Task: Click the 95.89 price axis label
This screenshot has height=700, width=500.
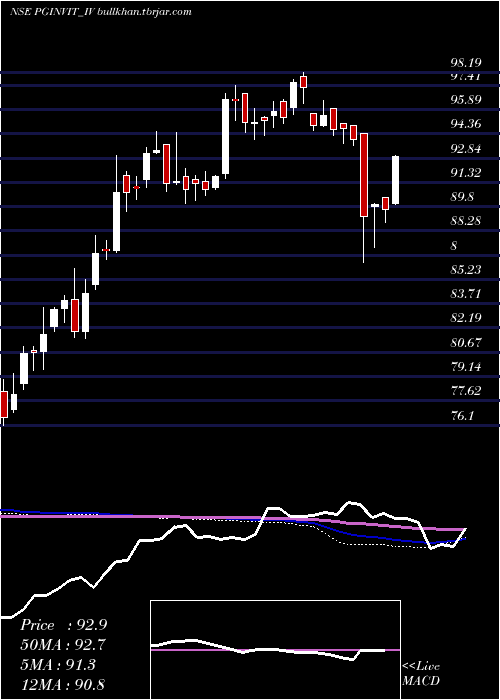Action: tap(467, 100)
